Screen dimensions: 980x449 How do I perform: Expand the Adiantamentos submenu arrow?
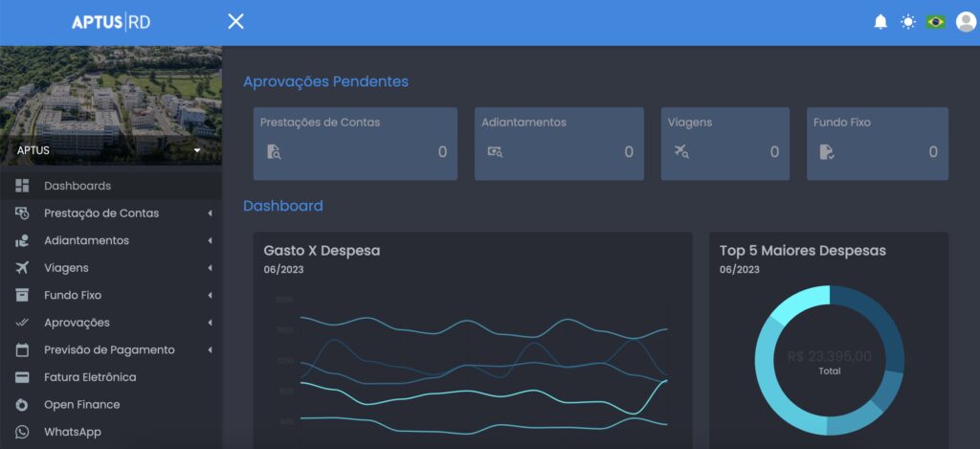point(210,241)
